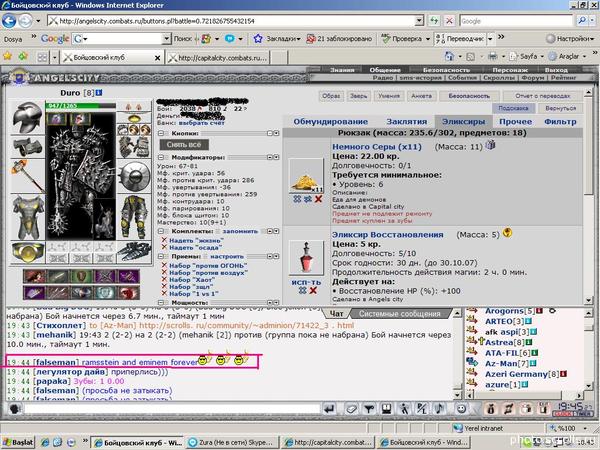Click the chat send arrow icon
The image size is (600, 450).
(x=329, y=409)
